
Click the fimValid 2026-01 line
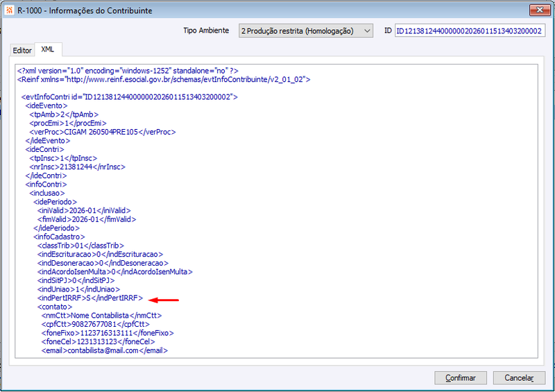tap(87, 219)
